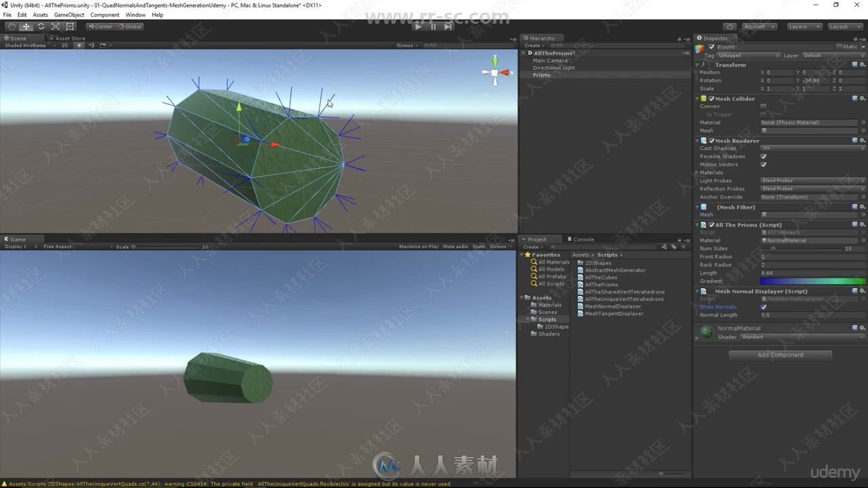This screenshot has width=868, height=488.
Task: Open the Tag dropdown
Action: click(x=749, y=56)
